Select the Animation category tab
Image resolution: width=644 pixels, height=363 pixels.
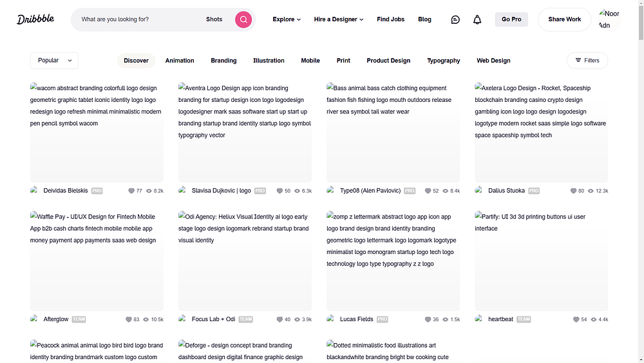tap(180, 61)
